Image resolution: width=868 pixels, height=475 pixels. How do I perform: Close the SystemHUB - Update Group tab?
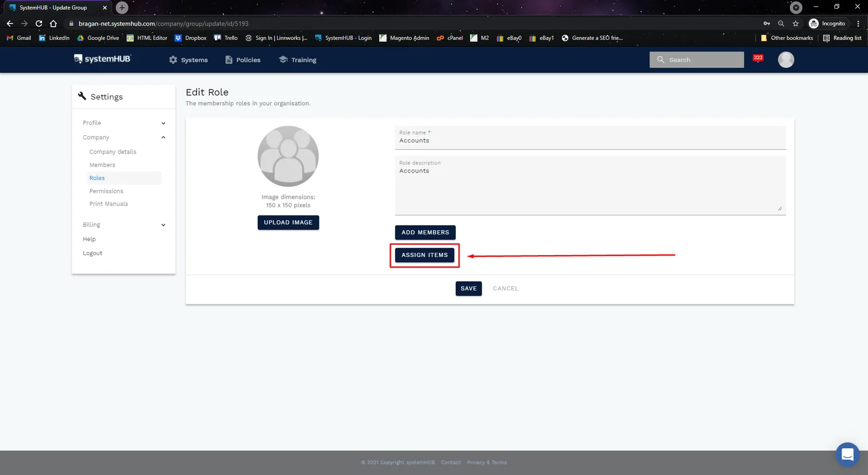tap(105, 8)
